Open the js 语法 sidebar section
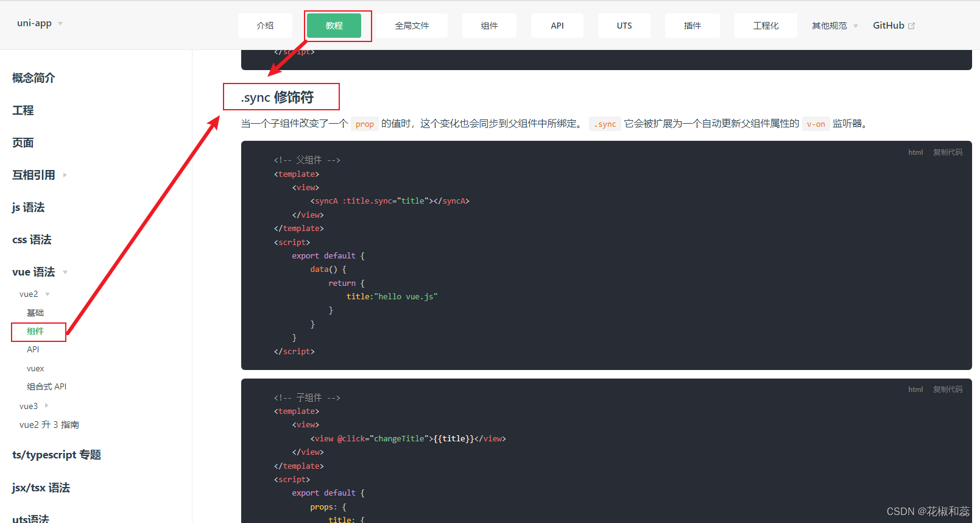Image resolution: width=980 pixels, height=523 pixels. click(x=29, y=207)
